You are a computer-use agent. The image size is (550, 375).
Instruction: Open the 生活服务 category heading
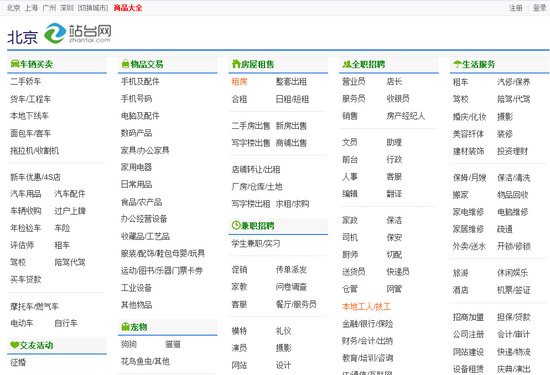[479, 64]
